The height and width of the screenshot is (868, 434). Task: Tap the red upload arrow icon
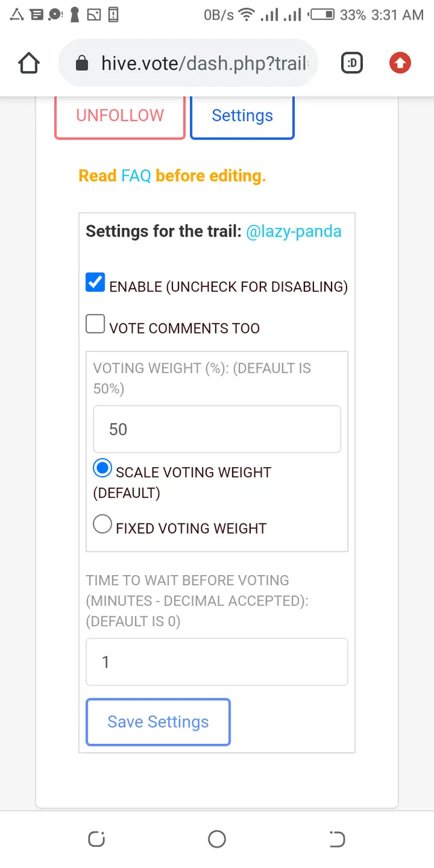coord(400,64)
